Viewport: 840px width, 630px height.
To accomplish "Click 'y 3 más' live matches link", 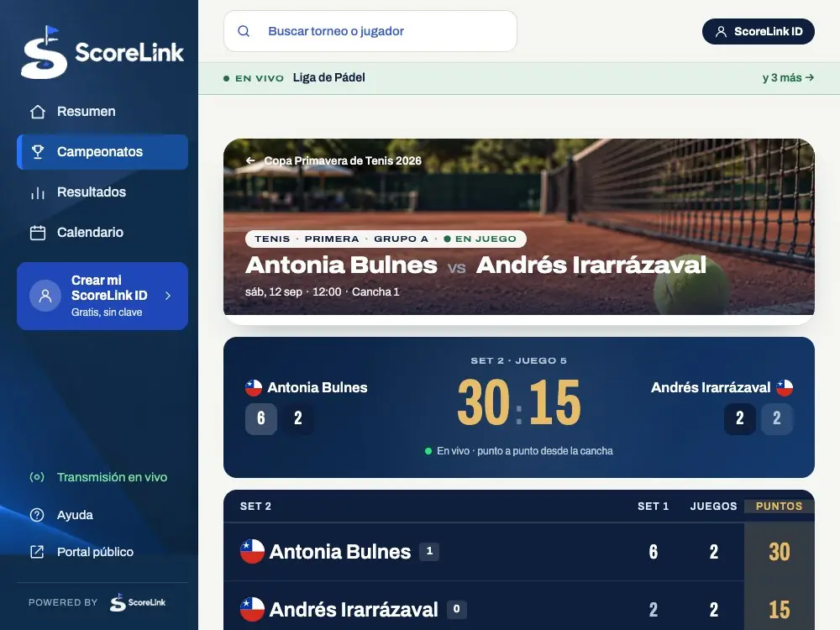I will [x=788, y=77].
